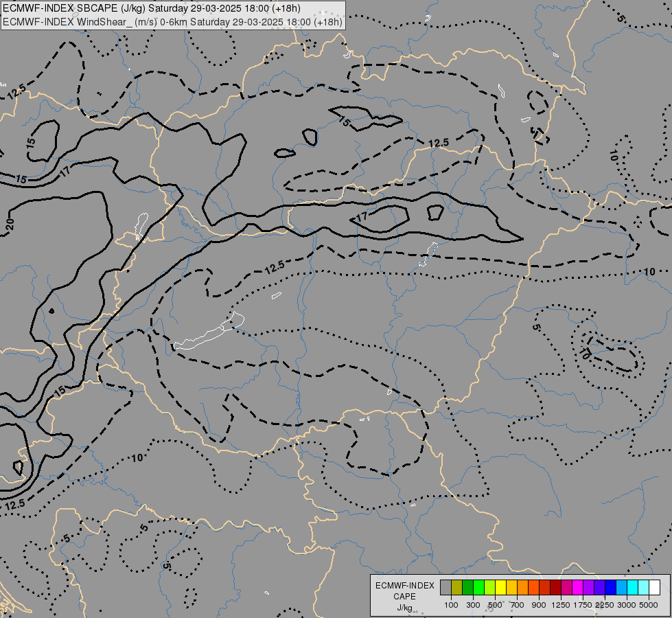Select the dark red swatch in the legend
This screenshot has width=672, height=618.
tap(555, 587)
